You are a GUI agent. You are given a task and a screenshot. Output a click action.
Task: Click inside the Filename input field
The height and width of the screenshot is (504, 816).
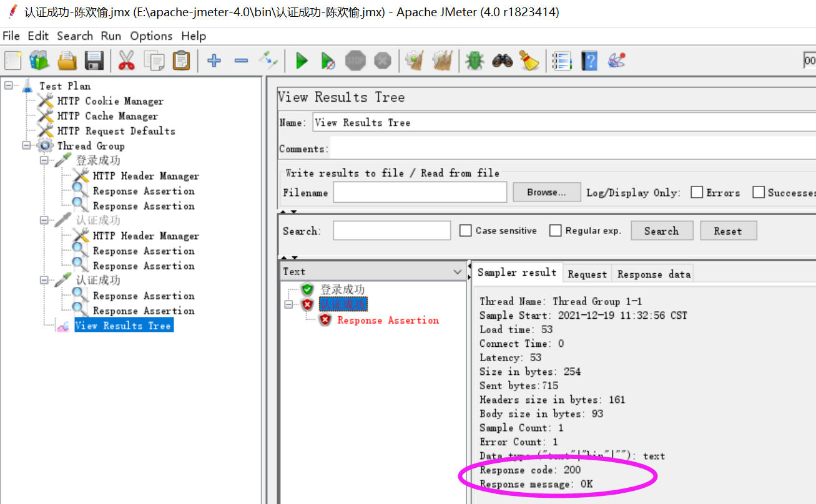pyautogui.click(x=420, y=192)
